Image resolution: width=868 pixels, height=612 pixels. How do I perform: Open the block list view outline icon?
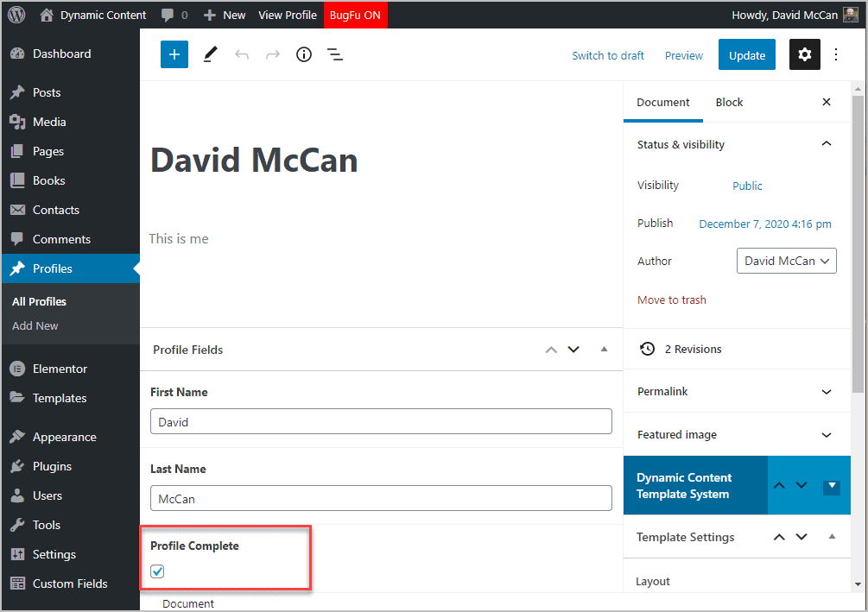coord(335,54)
